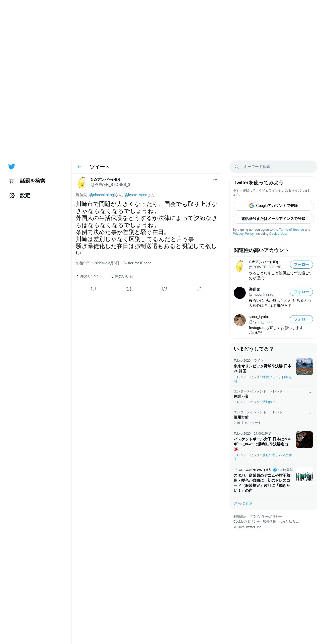Viewport: 322px width, 644px height.
Task: Open 話題を検索 hashtag explore item
Action: click(27, 181)
